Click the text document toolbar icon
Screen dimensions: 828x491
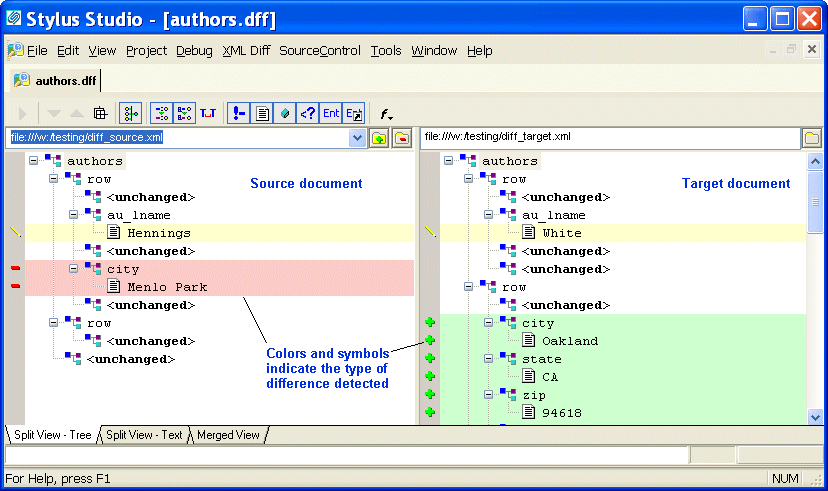tap(263, 113)
